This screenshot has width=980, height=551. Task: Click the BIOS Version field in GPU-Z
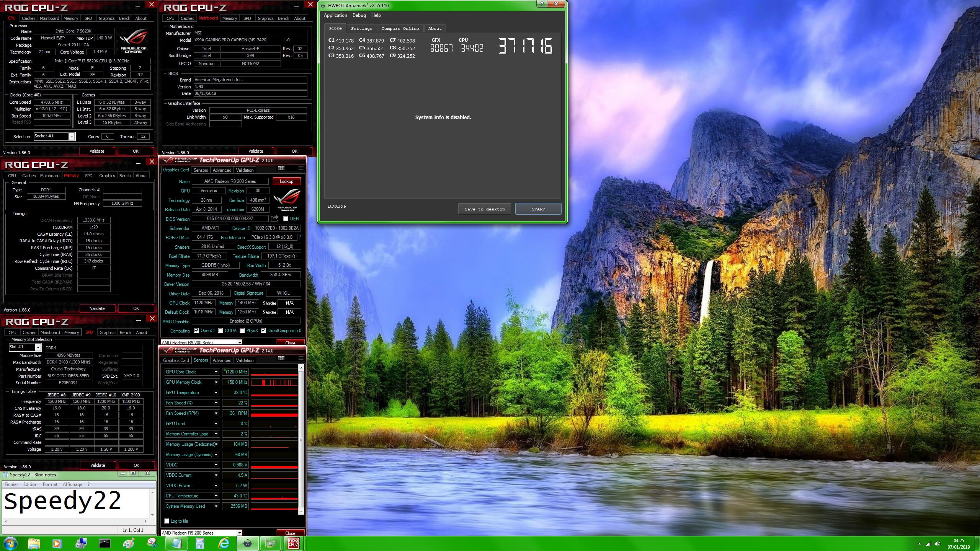(x=230, y=218)
